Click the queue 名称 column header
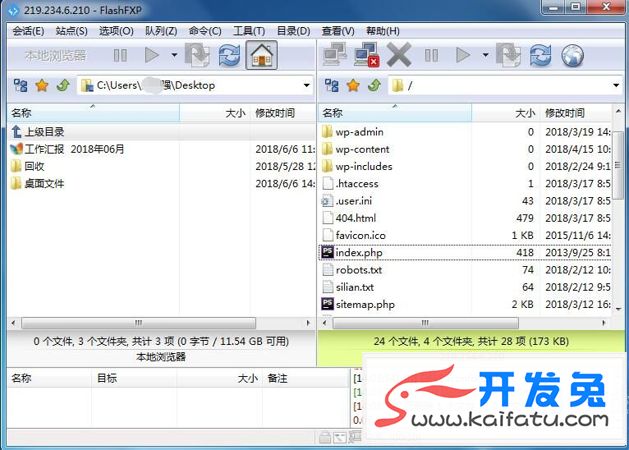Image resolution: width=629 pixels, height=450 pixels. coord(50,378)
